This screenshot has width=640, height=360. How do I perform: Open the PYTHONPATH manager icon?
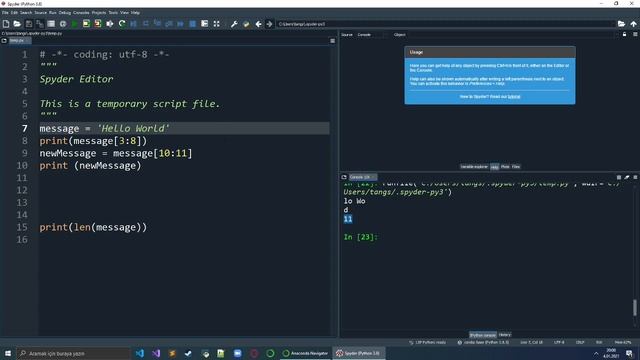point(246,24)
